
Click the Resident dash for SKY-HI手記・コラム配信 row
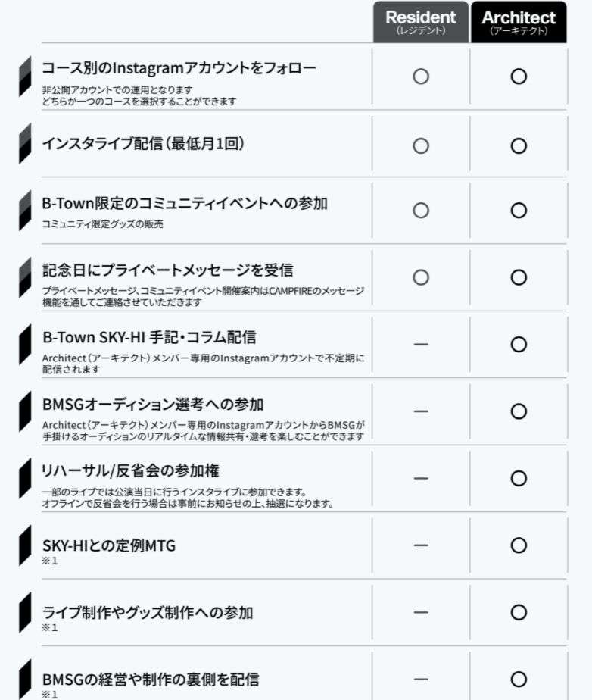(421, 344)
